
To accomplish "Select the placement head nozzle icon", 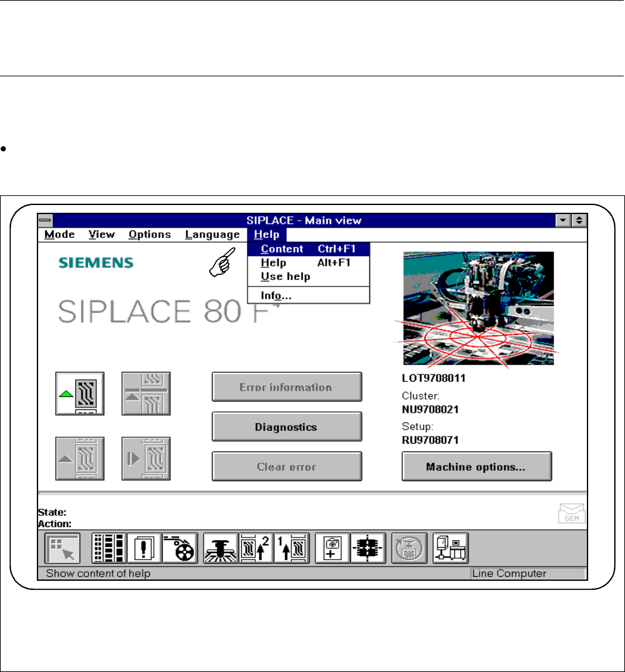I will pyautogui.click(x=220, y=548).
